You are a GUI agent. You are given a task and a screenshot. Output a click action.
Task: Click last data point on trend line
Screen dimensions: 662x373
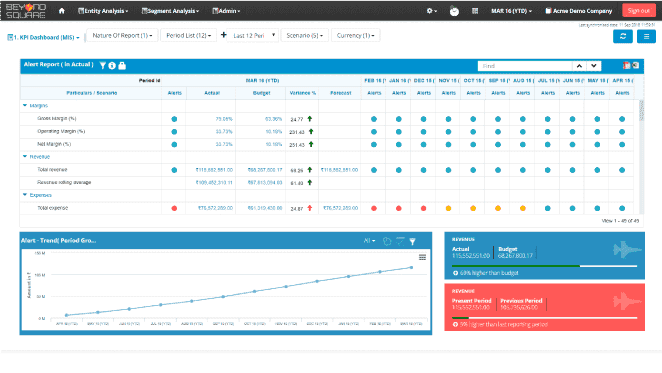(412, 267)
